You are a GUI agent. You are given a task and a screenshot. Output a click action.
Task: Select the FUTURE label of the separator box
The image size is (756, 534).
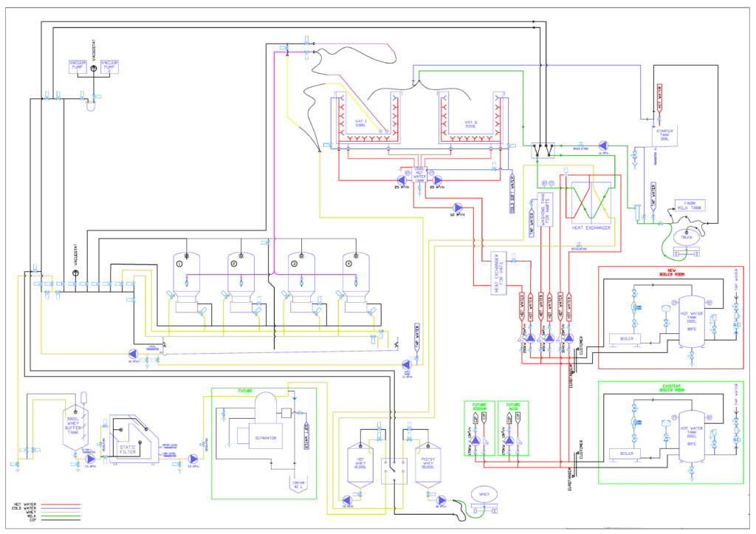click(x=245, y=391)
